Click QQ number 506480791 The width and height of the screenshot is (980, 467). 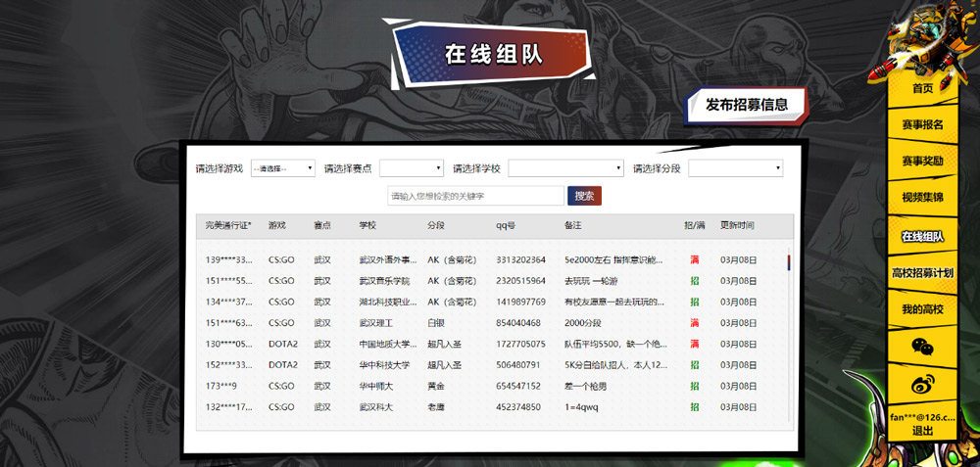coord(518,365)
